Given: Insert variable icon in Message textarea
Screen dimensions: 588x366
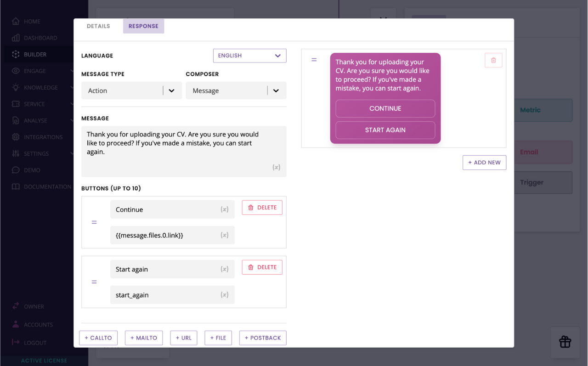Looking at the screenshot, I should point(276,168).
